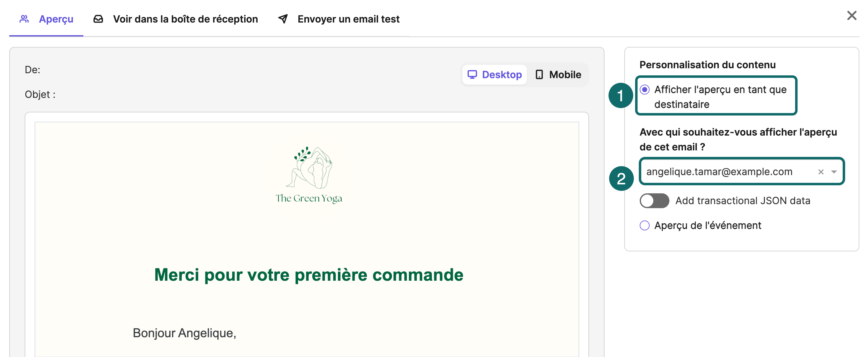
Task: Click the Personnalisation du contenu heading
Action: 707,65
